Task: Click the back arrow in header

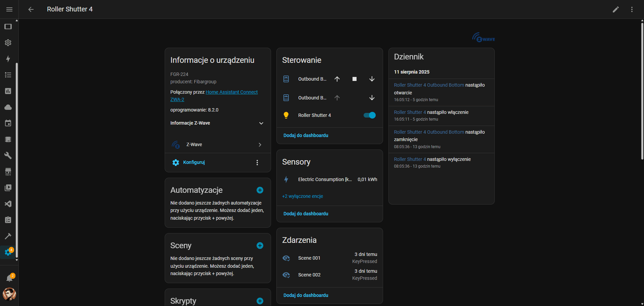Action: pos(31,9)
